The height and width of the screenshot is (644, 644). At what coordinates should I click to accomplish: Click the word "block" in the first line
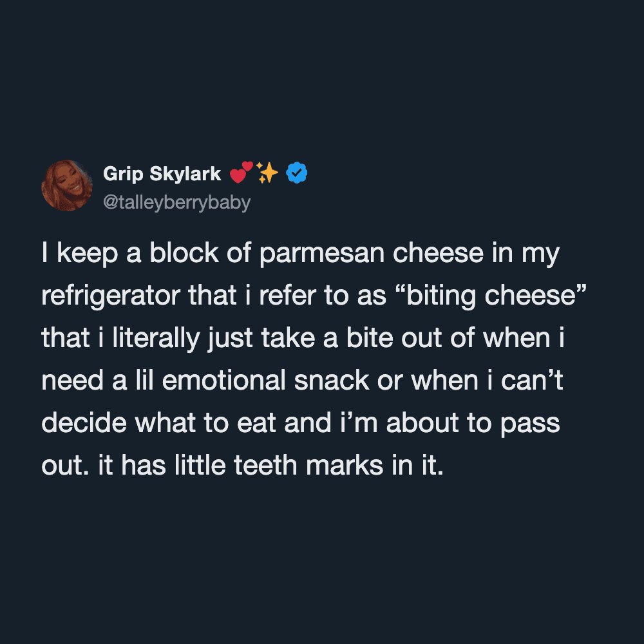point(180,254)
